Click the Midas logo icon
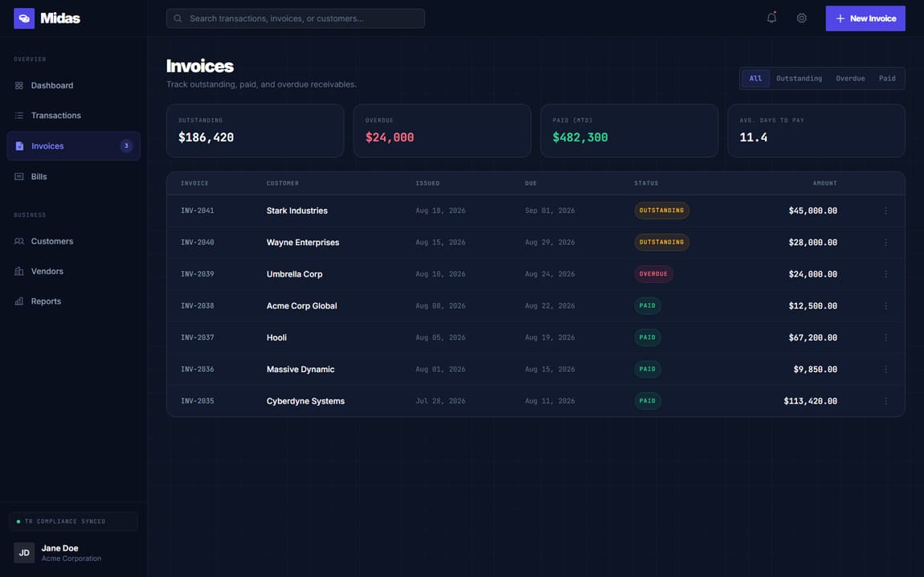The image size is (924, 577). pos(24,18)
